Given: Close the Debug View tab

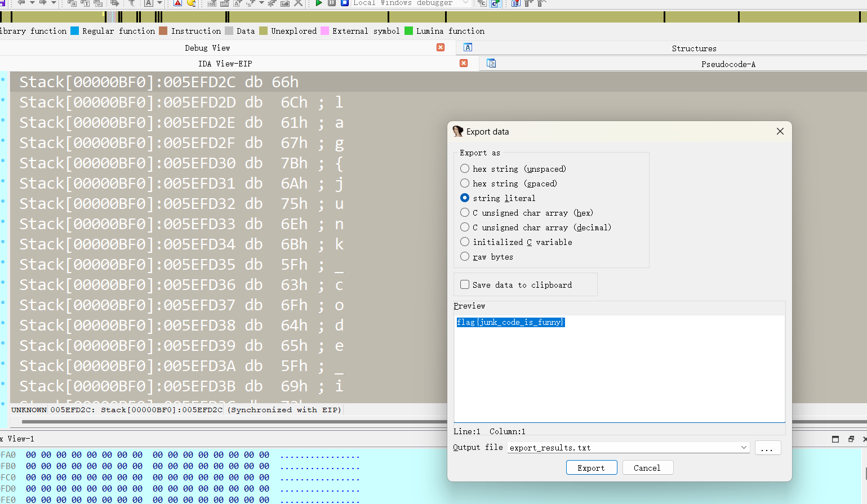Looking at the screenshot, I should pos(441,47).
